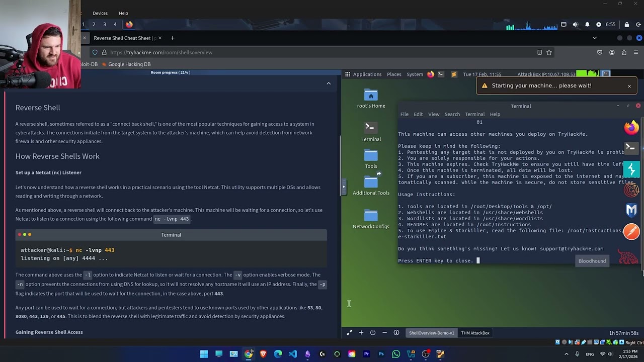Image resolution: width=644 pixels, height=362 pixels.
Task: Open the Terminal menu in menubar
Action: click(474, 114)
